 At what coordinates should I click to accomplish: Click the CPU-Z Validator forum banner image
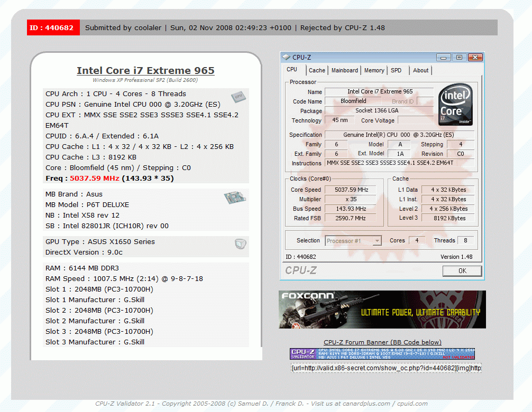[382, 354]
